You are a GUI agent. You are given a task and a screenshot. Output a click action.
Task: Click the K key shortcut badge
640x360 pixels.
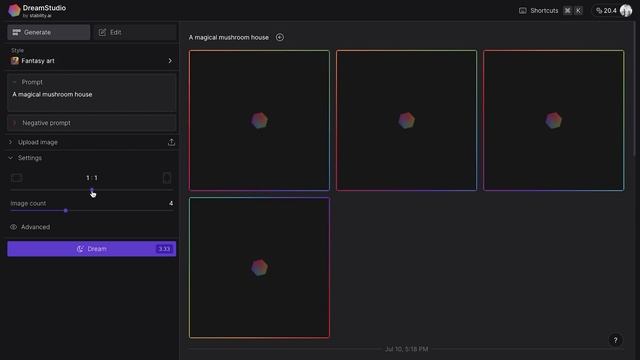point(578,11)
